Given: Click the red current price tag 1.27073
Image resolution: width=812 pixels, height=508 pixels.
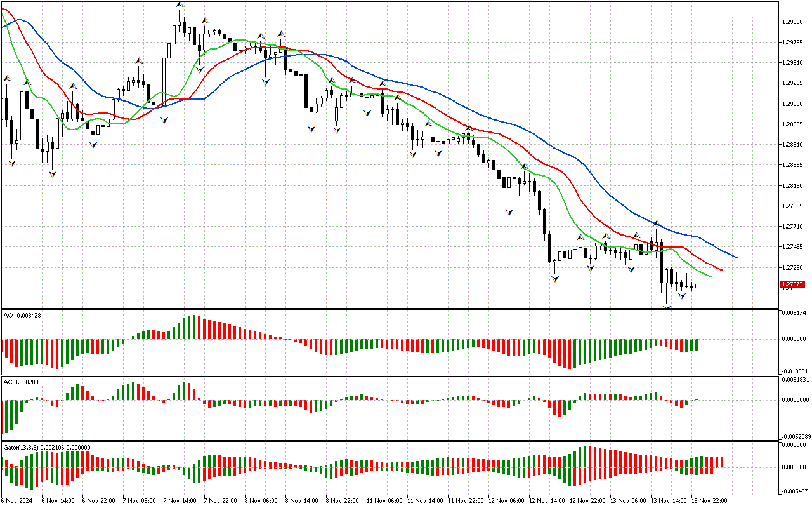Looking at the screenshot, I should tap(793, 284).
